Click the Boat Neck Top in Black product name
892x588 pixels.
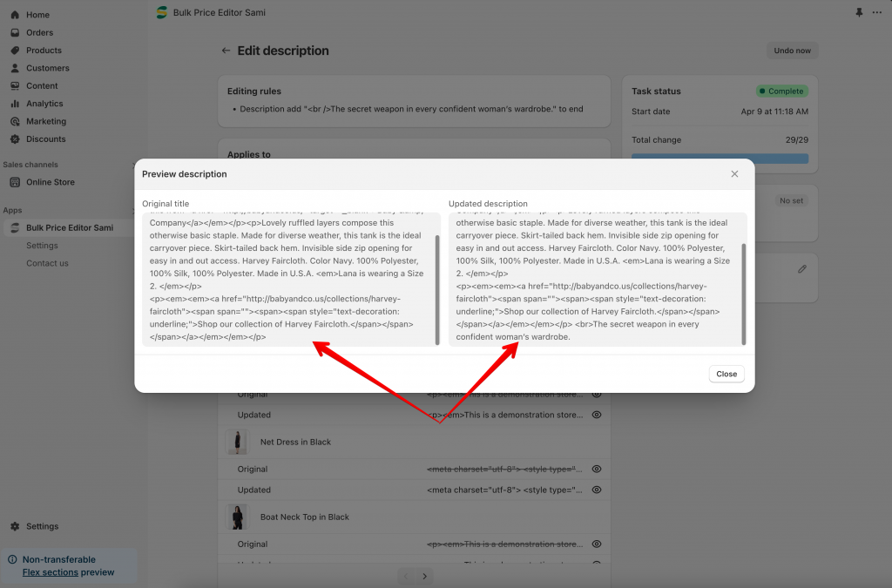click(304, 517)
